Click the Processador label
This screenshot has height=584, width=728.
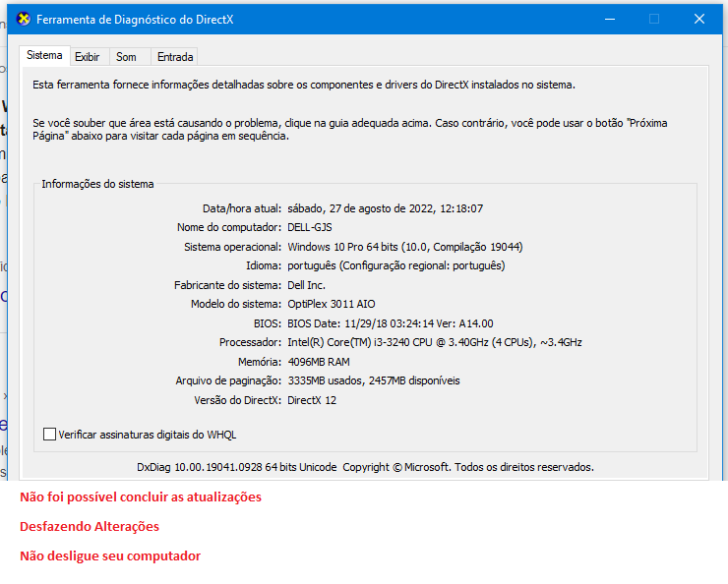point(250,343)
